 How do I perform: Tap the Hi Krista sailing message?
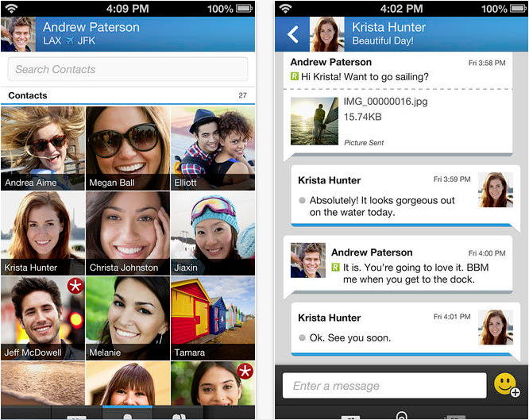[365, 77]
